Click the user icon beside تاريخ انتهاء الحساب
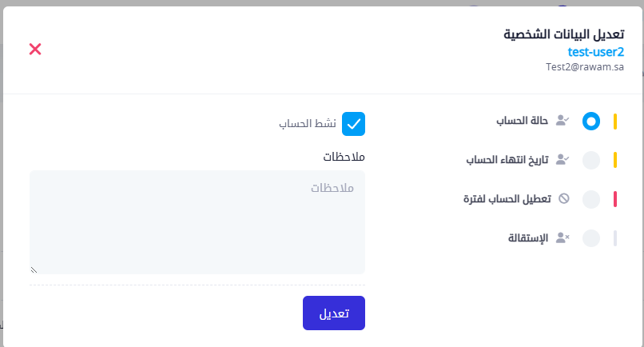This screenshot has width=644, height=347. coord(563,160)
